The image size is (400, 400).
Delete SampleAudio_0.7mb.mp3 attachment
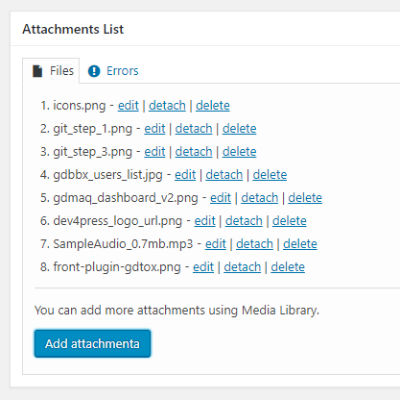coord(300,244)
